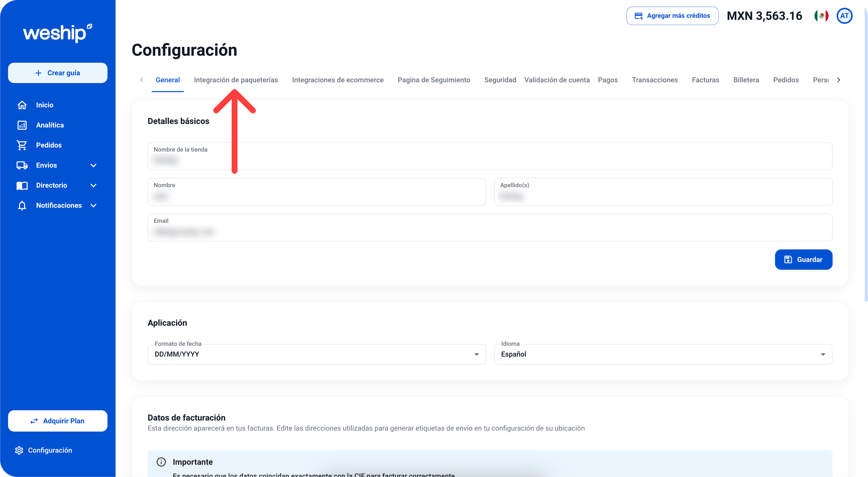Screen dimensions: 868x477
Task: Click the Nombre input field
Action: pos(317,192)
